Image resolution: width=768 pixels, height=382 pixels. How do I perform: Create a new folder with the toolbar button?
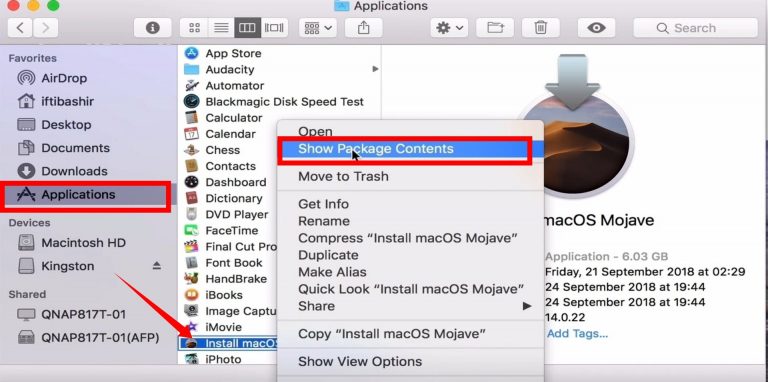495,28
